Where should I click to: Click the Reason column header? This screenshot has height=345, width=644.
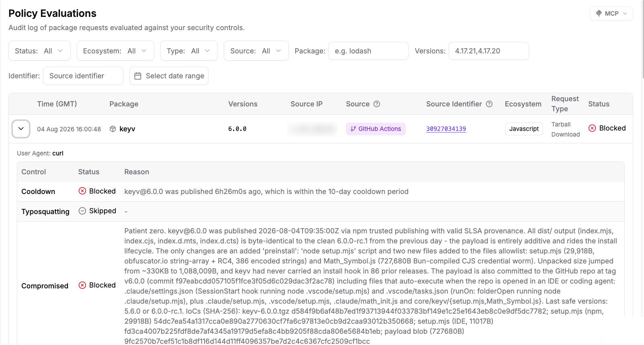tap(137, 172)
